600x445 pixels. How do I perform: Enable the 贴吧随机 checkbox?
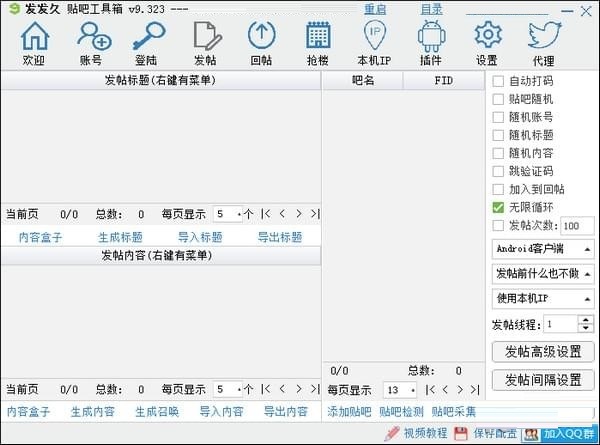pos(498,99)
